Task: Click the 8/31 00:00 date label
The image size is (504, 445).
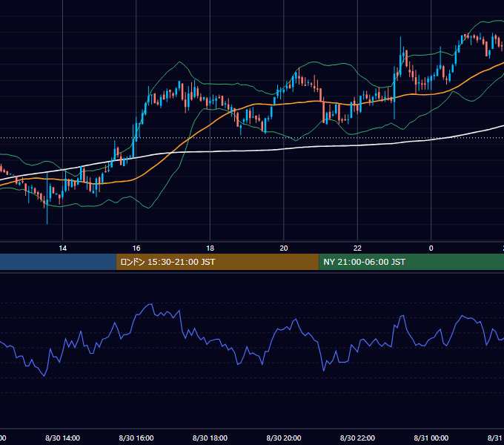Action: pos(431,438)
